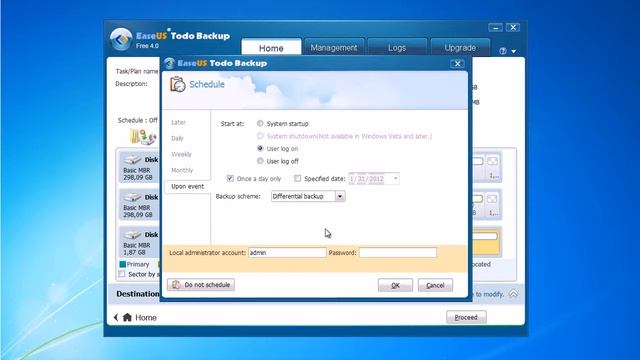Click the help question mark icon
The width and height of the screenshot is (640, 360).
coord(503,51)
